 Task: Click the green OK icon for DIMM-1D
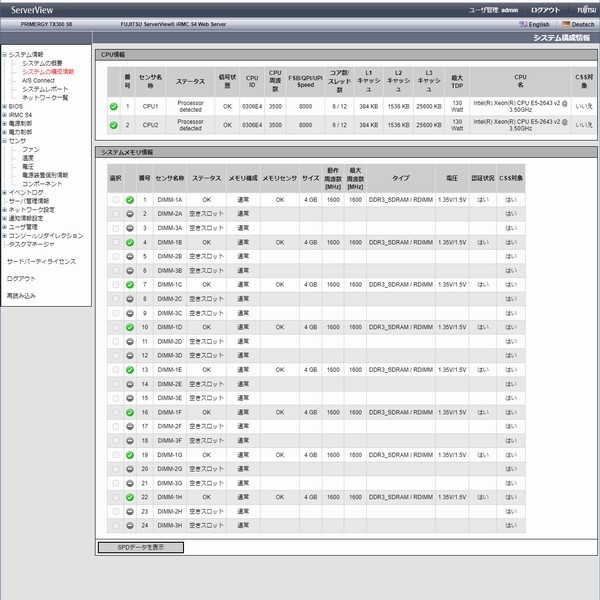130,327
